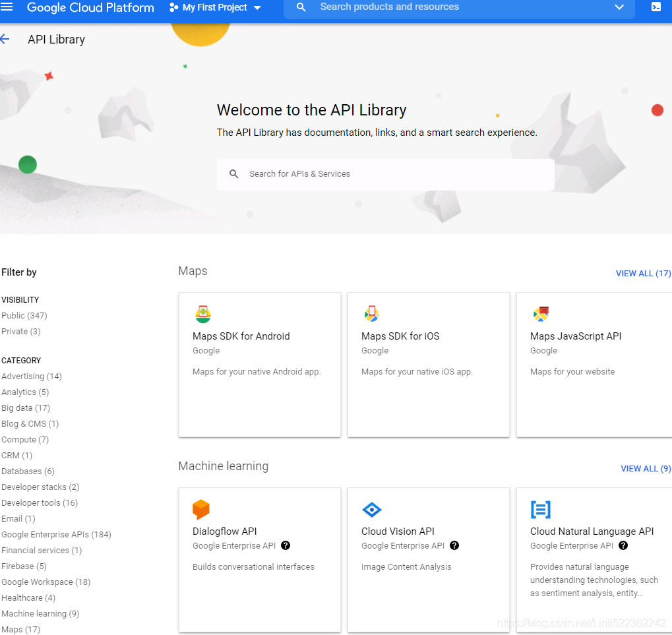Filter by Healthcare (4) category
The width and height of the screenshot is (672, 635).
pos(28,598)
